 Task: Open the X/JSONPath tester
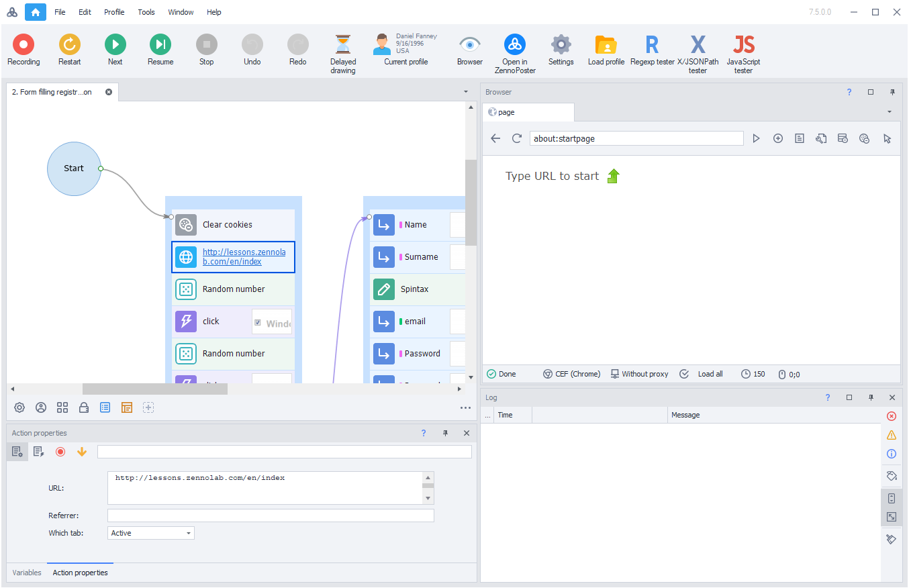coord(698,46)
